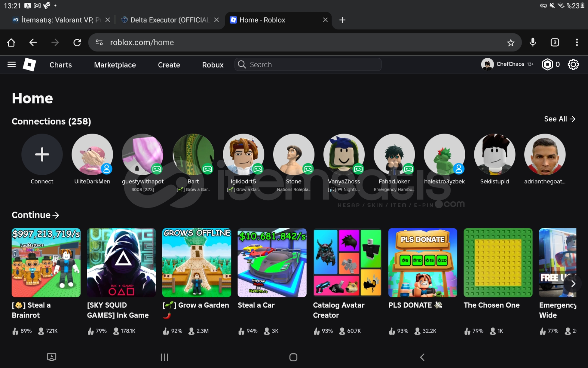588x368 pixels.
Task: Open halektro3yzbek's avatar
Action: tap(444, 154)
